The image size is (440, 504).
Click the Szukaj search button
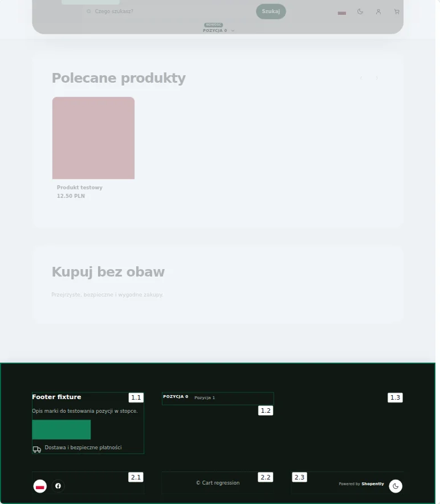(271, 11)
